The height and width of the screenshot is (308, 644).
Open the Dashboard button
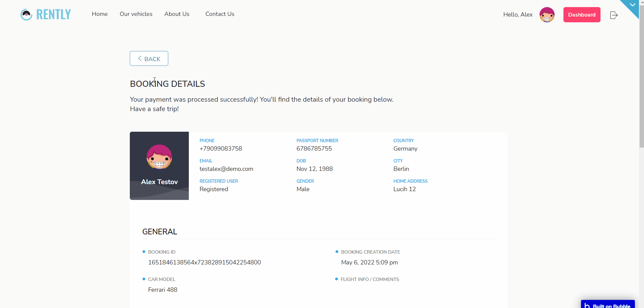point(582,15)
